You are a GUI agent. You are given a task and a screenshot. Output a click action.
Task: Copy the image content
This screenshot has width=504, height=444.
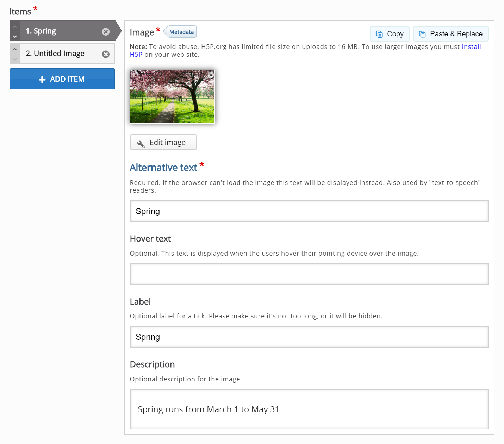coord(390,34)
